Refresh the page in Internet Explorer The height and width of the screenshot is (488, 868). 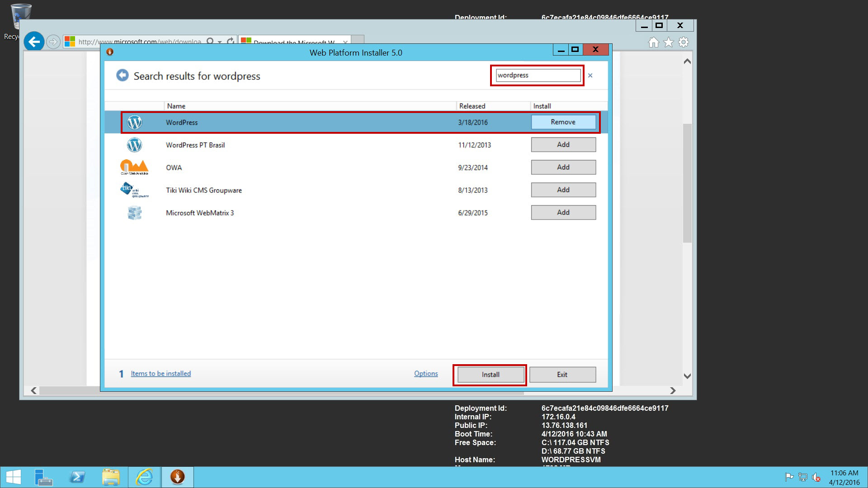(x=231, y=42)
